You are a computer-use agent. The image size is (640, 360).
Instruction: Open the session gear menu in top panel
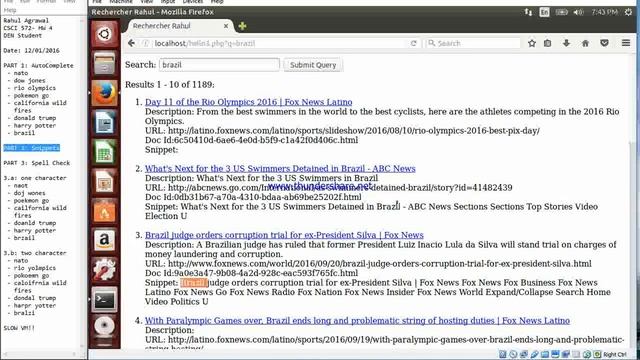[629, 12]
